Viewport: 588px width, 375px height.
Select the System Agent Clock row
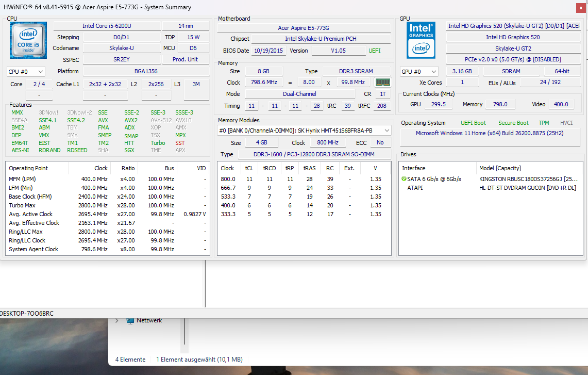[107, 249]
